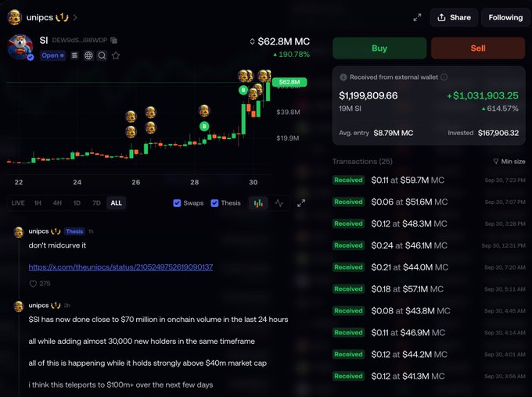Click the Thesis tag on the post
The width and height of the screenshot is (532, 397).
[x=74, y=231]
